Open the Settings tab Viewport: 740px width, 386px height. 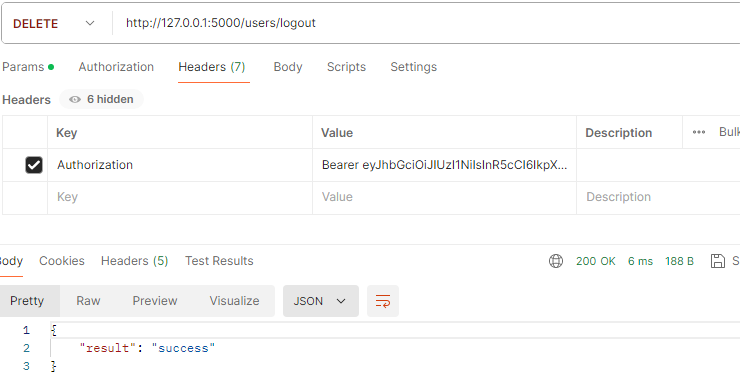tap(413, 67)
